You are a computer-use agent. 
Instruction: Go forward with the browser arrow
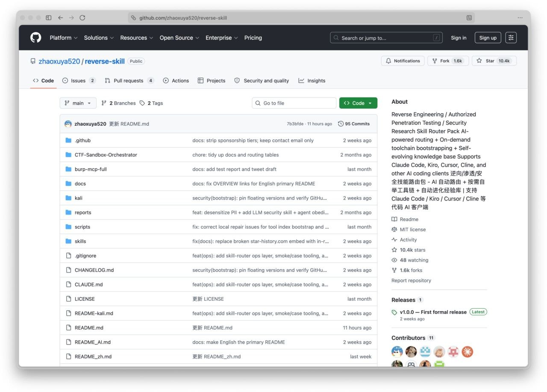[71, 18]
